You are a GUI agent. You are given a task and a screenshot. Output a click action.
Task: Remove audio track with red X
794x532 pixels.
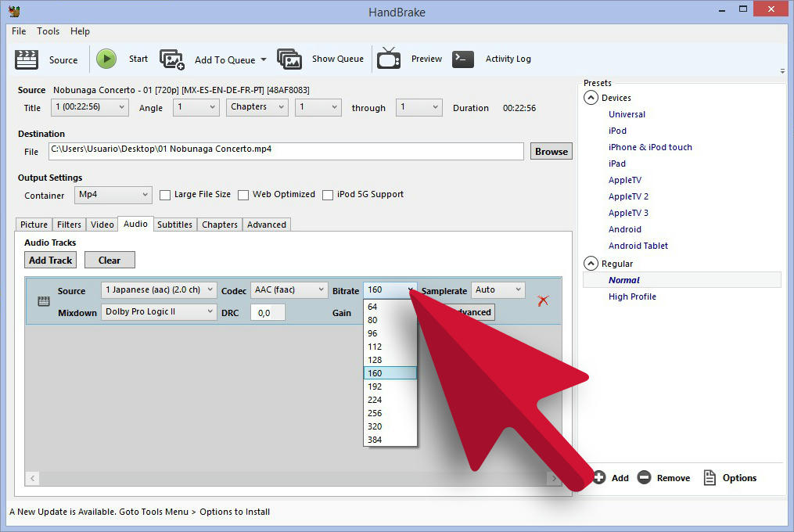click(544, 300)
